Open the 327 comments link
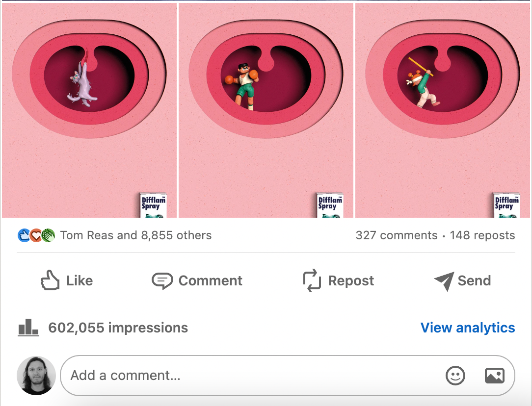 pyautogui.click(x=396, y=235)
